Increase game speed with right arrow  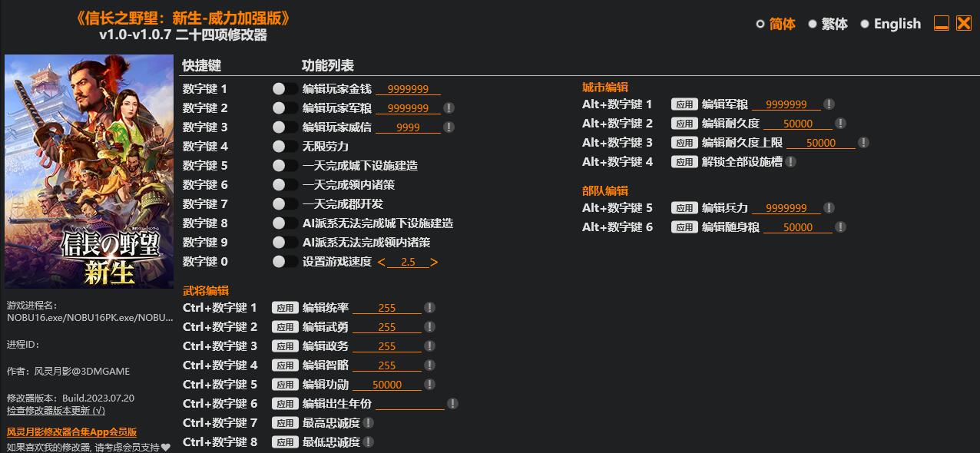[x=434, y=263]
